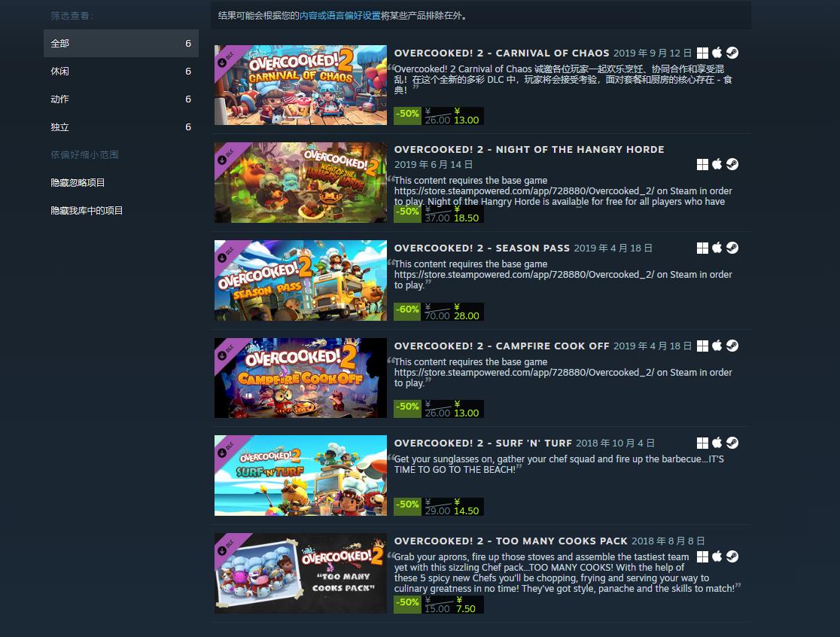Filter results by 独立 genre
The height and width of the screenshot is (637, 840).
(x=121, y=127)
